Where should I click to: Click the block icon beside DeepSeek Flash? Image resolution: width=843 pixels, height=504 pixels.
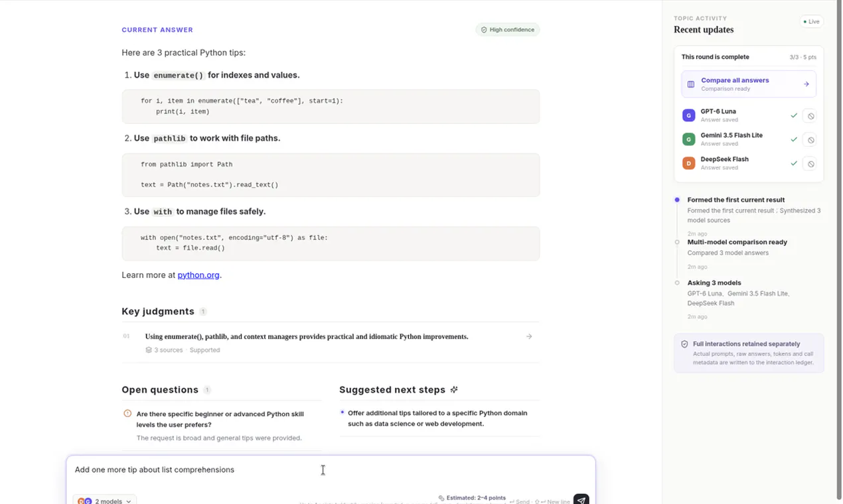(809, 164)
